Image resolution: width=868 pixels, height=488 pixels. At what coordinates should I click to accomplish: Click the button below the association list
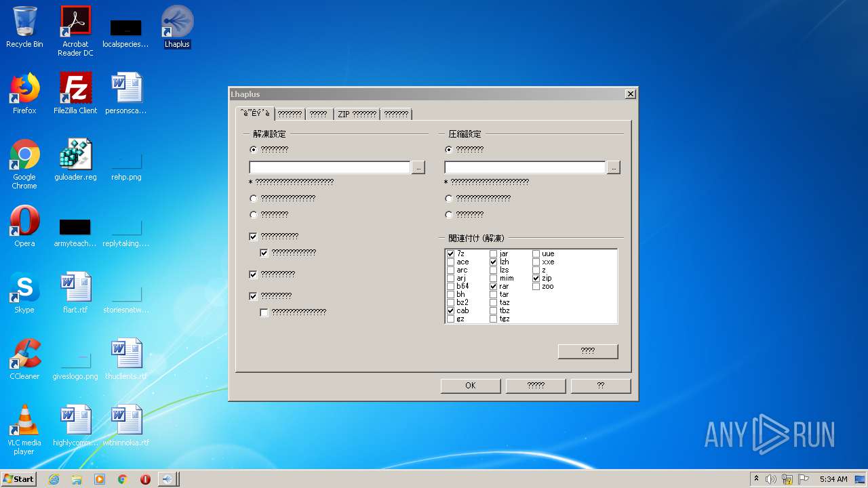[588, 351]
